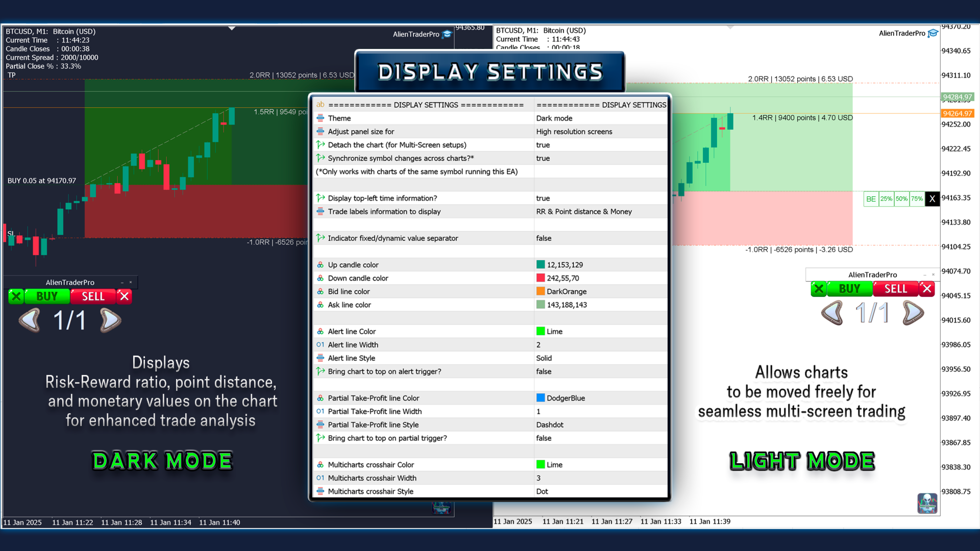Open Alert line Style dropdown showing Solid
The height and width of the screenshot is (551, 980).
click(600, 358)
